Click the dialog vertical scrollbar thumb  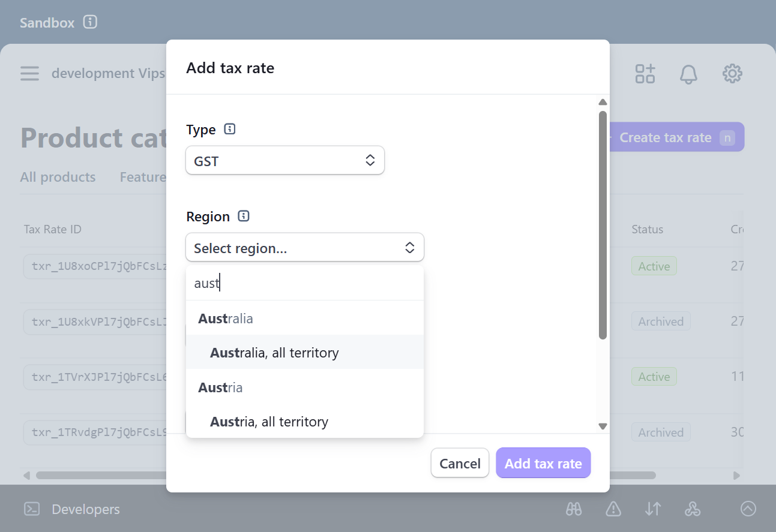tap(603, 225)
